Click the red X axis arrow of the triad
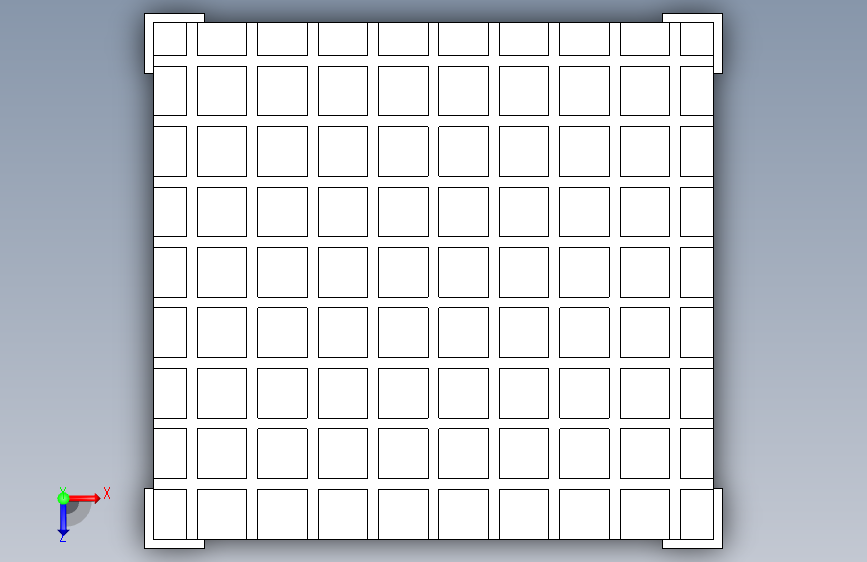This screenshot has height=562, width=867. click(x=84, y=498)
